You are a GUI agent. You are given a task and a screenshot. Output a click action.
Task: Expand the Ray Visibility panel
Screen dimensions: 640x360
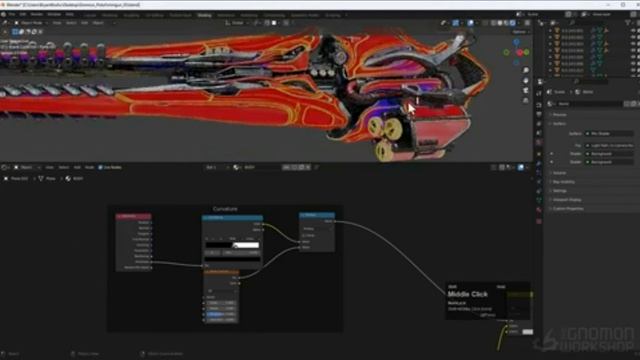tap(563, 182)
